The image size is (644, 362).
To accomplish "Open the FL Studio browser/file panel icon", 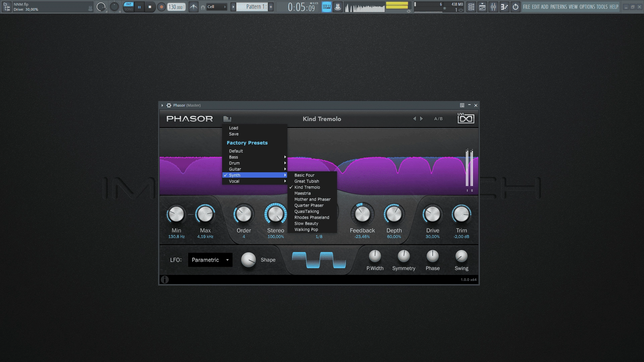I will point(6,7).
